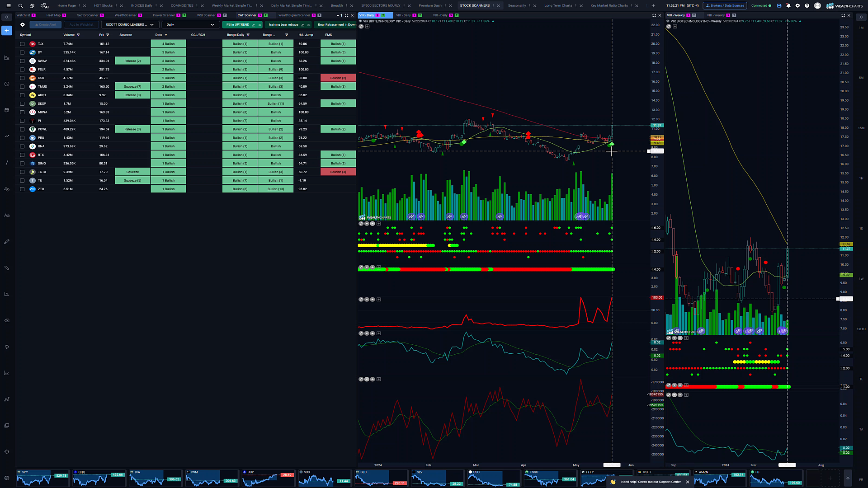Check the GSK row checkbox
The image size is (868, 488).
22,78
